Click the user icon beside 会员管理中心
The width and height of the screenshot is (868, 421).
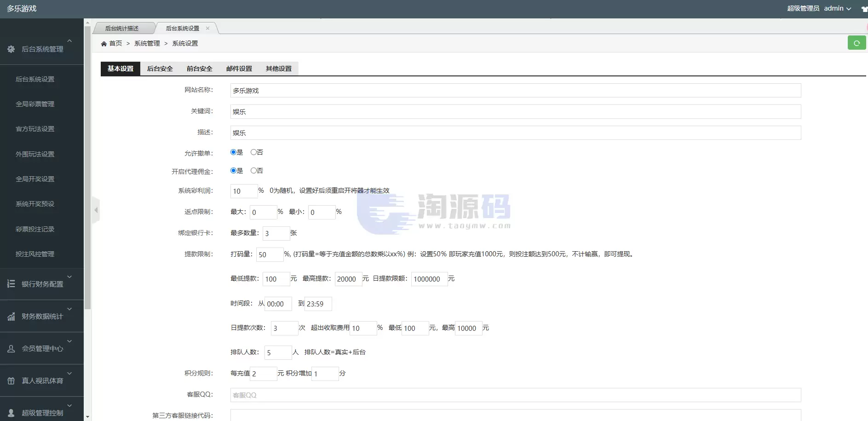click(x=11, y=348)
